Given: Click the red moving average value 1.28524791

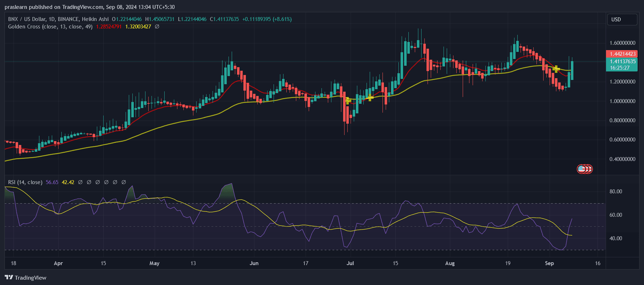Looking at the screenshot, I should (x=109, y=27).
